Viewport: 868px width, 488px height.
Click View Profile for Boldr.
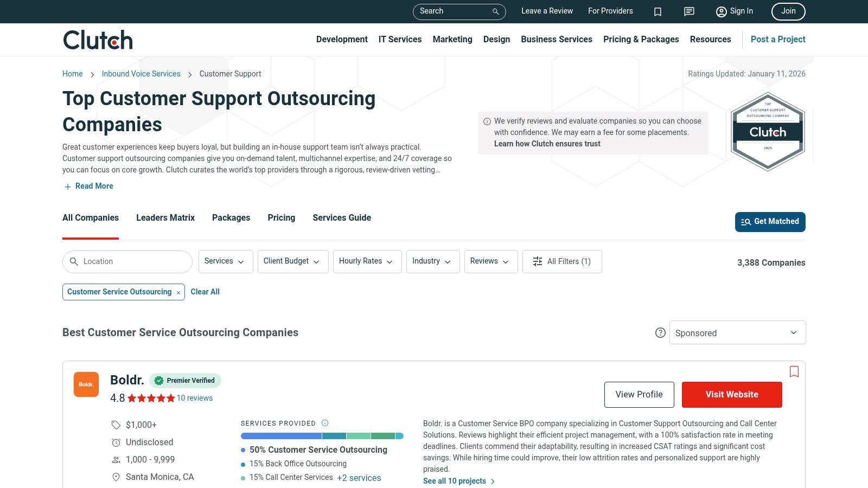pyautogui.click(x=639, y=395)
